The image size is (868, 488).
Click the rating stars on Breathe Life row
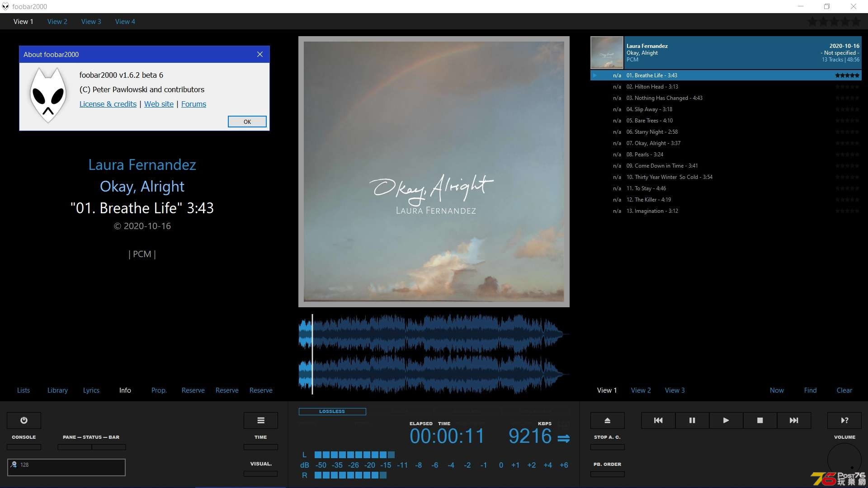point(847,75)
